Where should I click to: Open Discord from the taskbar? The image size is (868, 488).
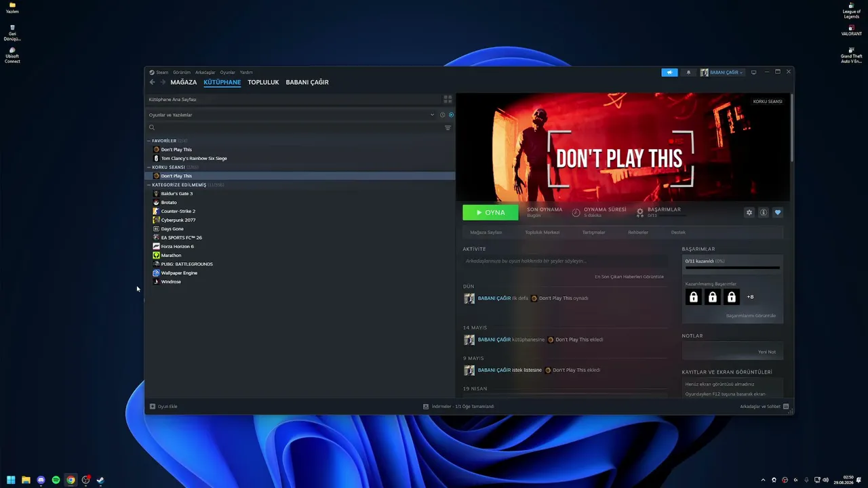(x=41, y=480)
